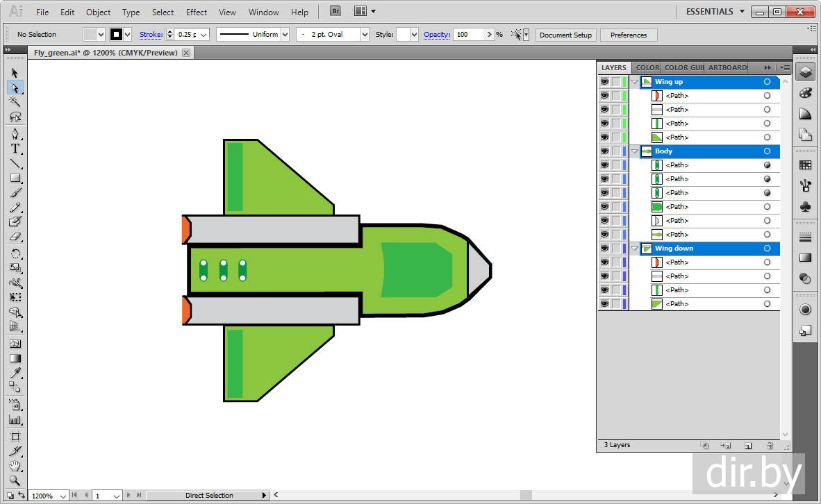
Task: Activate the Zoom tool
Action: coord(15,480)
